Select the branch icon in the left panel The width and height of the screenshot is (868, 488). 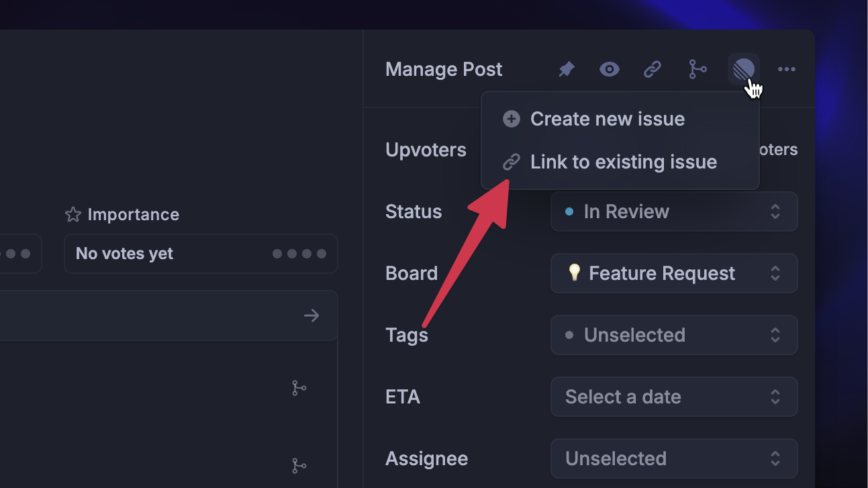click(x=298, y=388)
